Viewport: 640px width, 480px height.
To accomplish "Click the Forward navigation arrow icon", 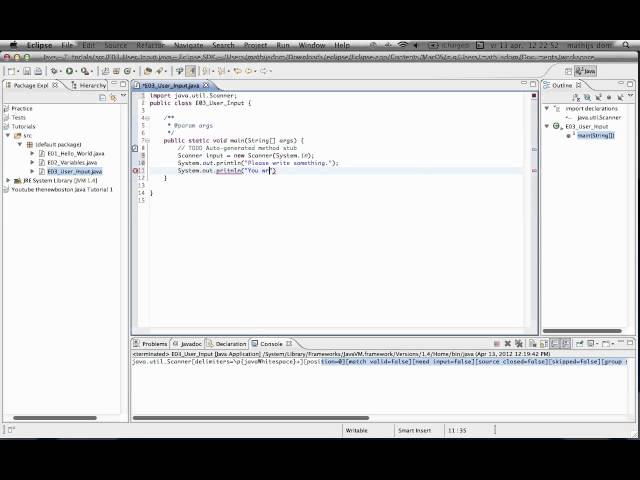I will click(x=264, y=71).
